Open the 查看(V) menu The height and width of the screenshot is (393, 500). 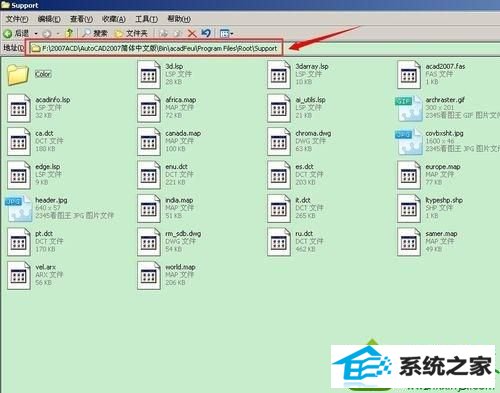pos(81,19)
